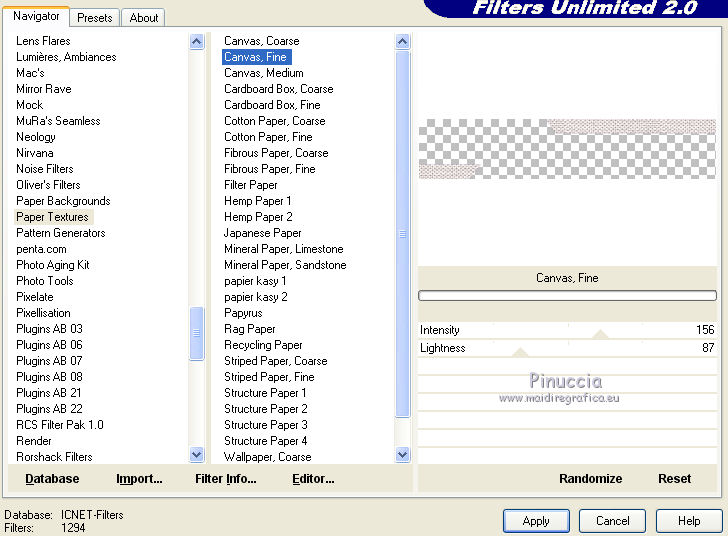Choose Striped Paper, Fine filter
Viewport: 728px width, 536px height.
click(x=269, y=377)
